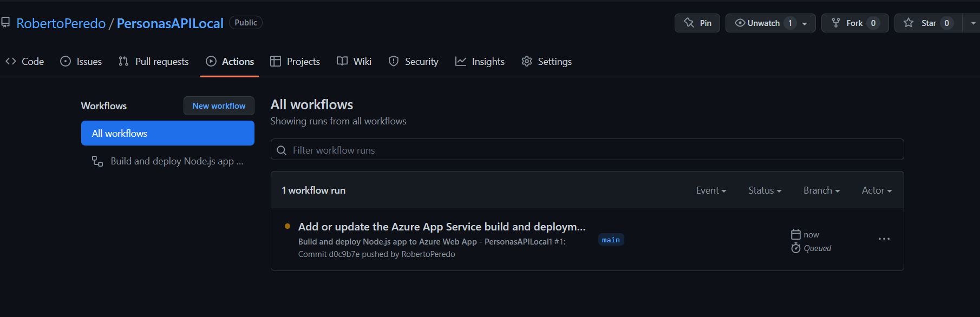Image resolution: width=980 pixels, height=317 pixels.
Task: Click the Wiki book icon
Action: [x=342, y=61]
